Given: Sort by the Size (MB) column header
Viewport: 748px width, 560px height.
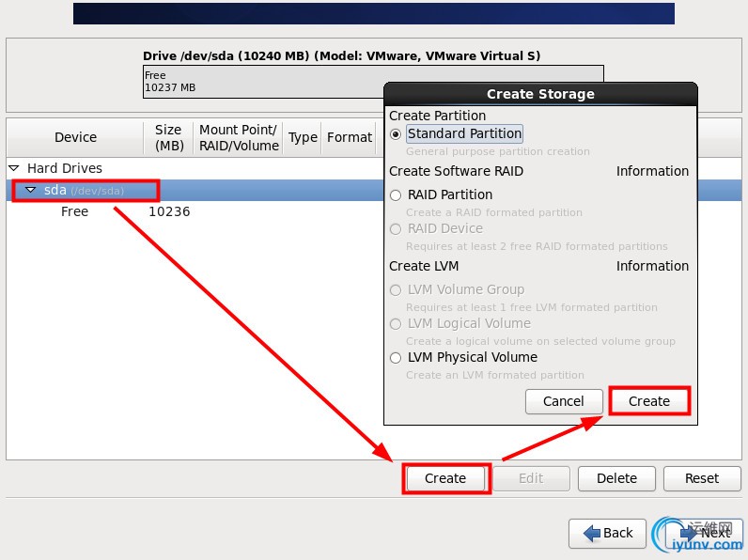Looking at the screenshot, I should point(168,137).
